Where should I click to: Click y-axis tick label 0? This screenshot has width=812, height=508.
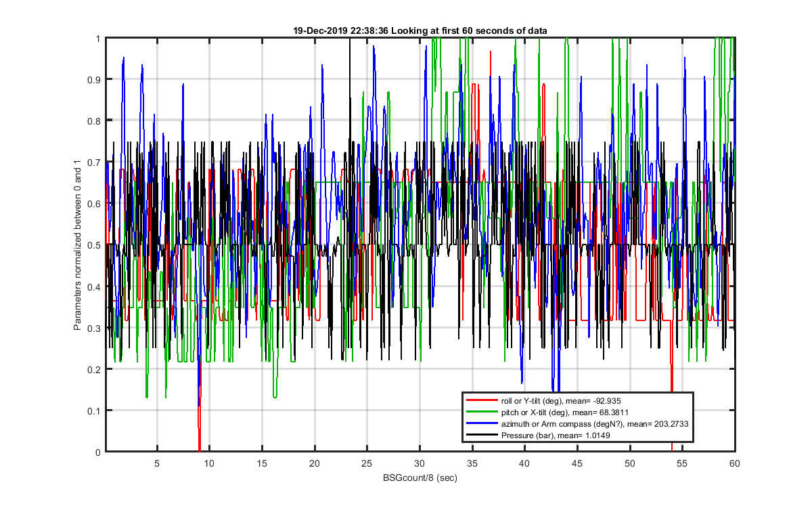pos(97,452)
